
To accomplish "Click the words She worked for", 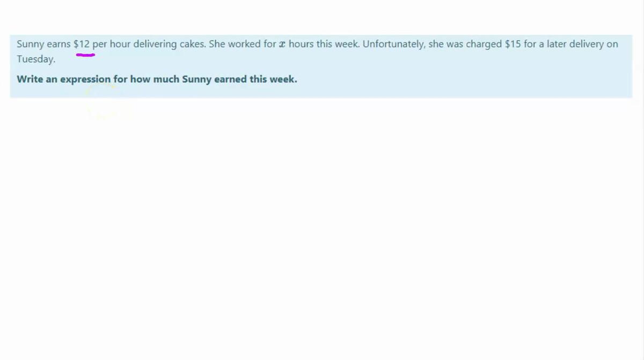I will [243, 44].
